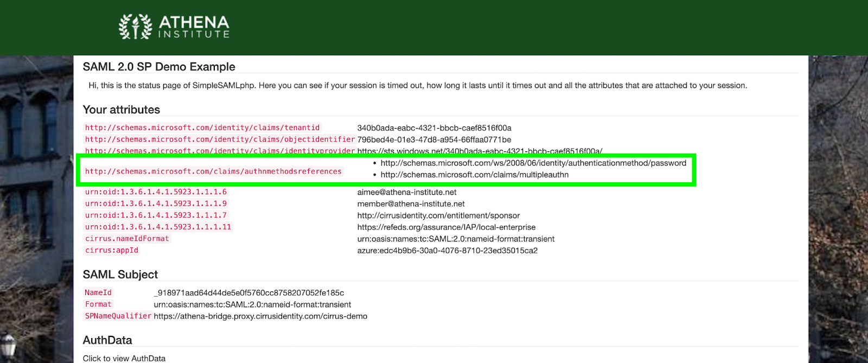The height and width of the screenshot is (363, 868).
Task: Select tenant ID value 340b0ada-eabc-4321-bbcb-caef8516f00a
Action: pyautogui.click(x=434, y=128)
